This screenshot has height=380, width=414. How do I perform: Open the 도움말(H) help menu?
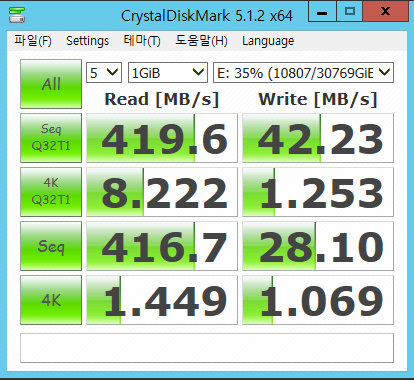click(201, 41)
